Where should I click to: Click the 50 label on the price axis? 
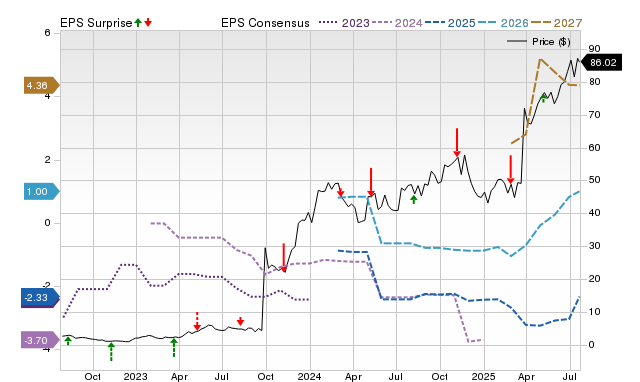click(x=595, y=180)
